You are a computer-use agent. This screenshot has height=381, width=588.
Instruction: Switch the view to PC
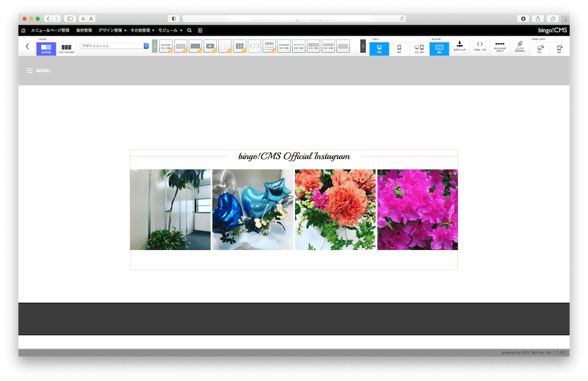379,49
